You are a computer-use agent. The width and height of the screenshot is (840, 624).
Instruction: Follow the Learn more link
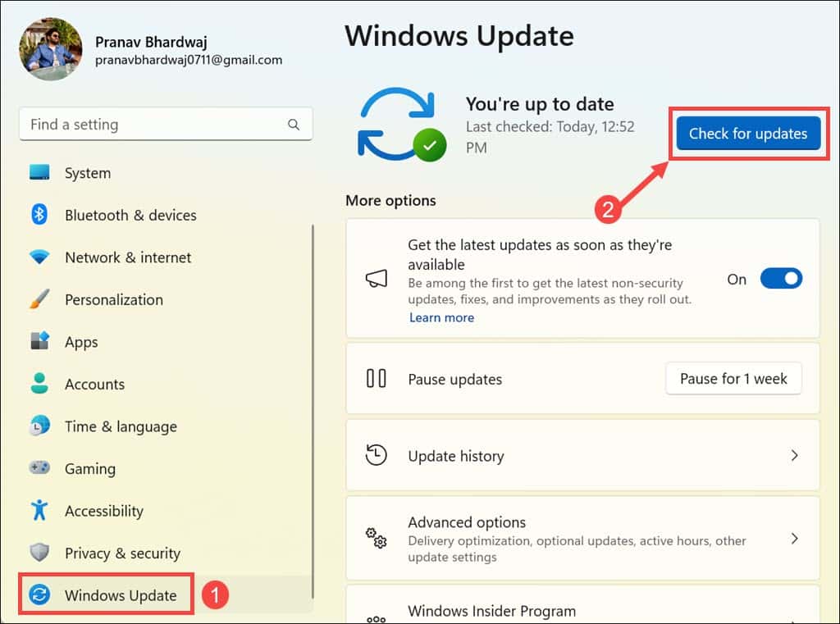[x=441, y=317]
